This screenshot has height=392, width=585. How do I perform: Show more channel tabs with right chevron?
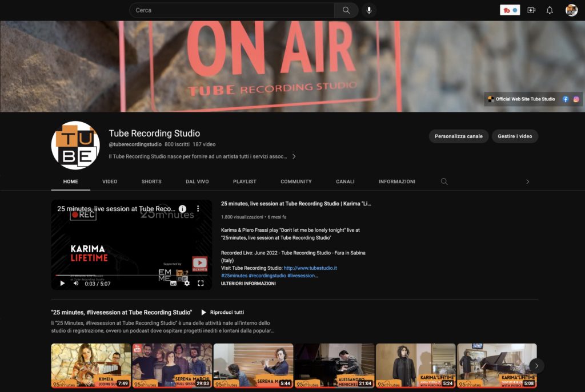(x=527, y=181)
